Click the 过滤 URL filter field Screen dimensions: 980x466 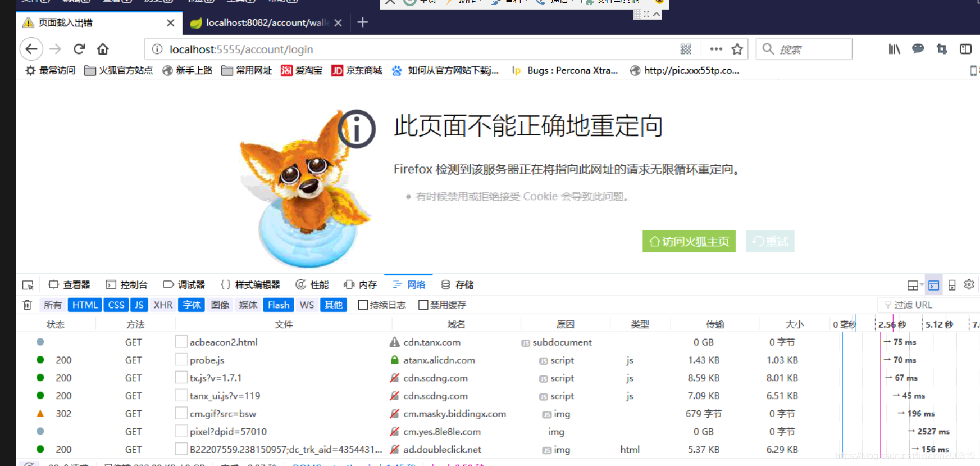pyautogui.click(x=929, y=305)
